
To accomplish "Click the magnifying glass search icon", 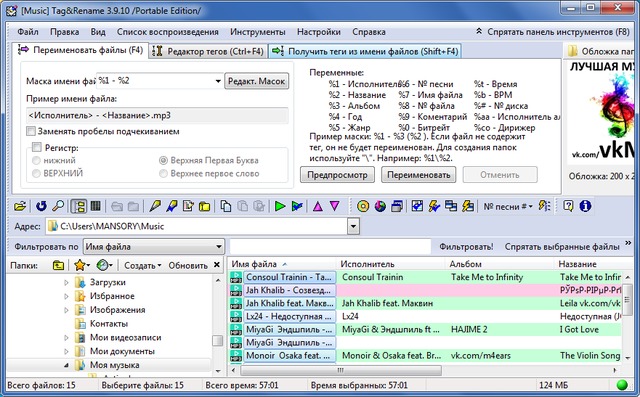I will (x=58, y=206).
